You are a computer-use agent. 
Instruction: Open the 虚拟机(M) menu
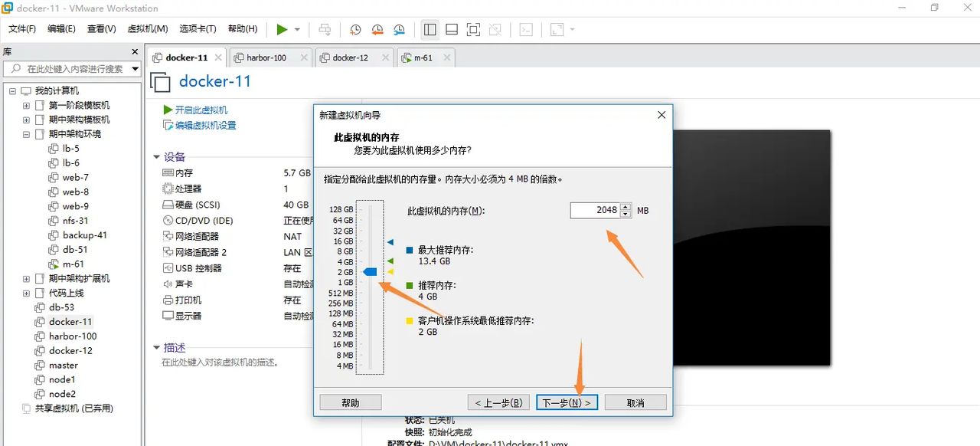(147, 28)
